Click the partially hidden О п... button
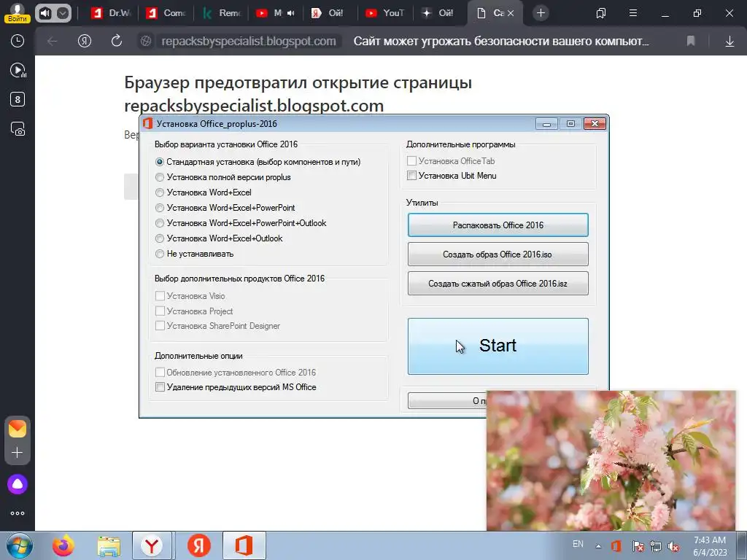The height and width of the screenshot is (560, 747). 447,401
